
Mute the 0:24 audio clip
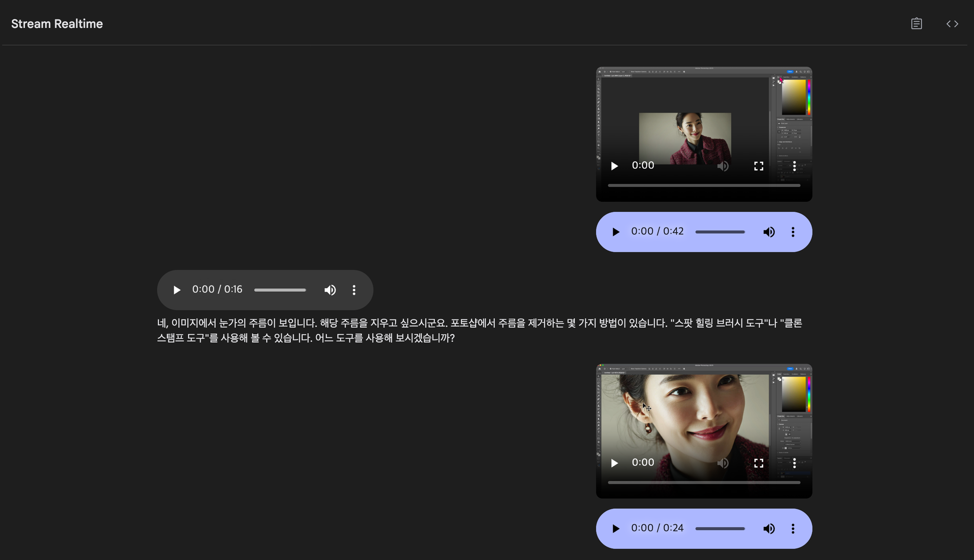[768, 528]
